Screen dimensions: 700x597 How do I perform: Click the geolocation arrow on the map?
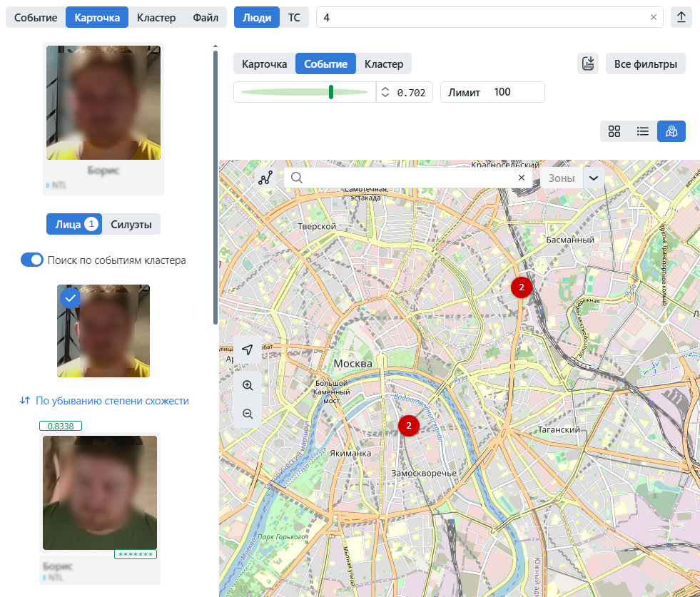pyautogui.click(x=247, y=350)
